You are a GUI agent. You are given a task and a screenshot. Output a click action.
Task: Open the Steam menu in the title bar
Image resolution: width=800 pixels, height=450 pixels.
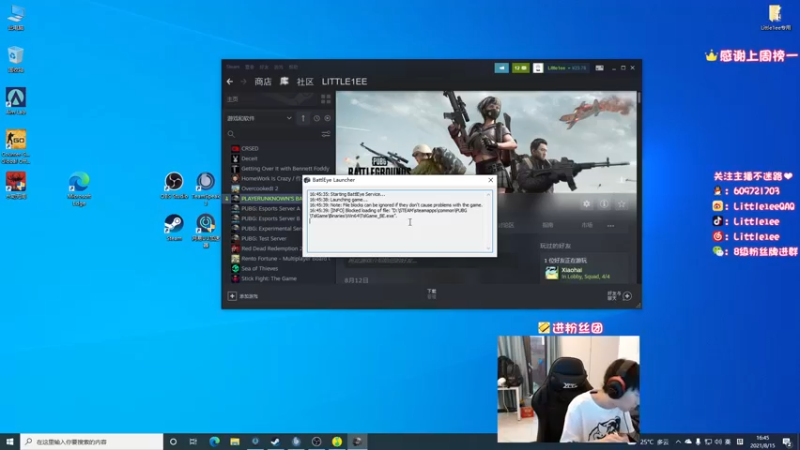coord(233,67)
